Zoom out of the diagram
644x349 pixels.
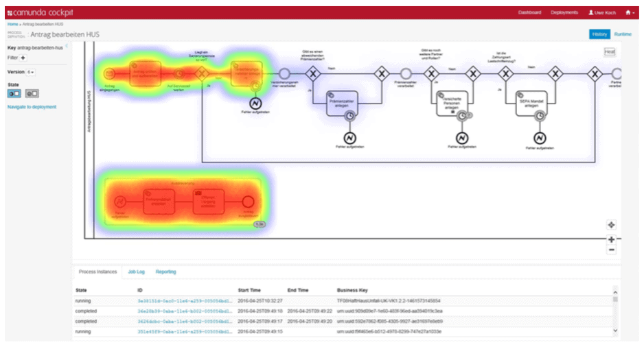[x=611, y=250]
